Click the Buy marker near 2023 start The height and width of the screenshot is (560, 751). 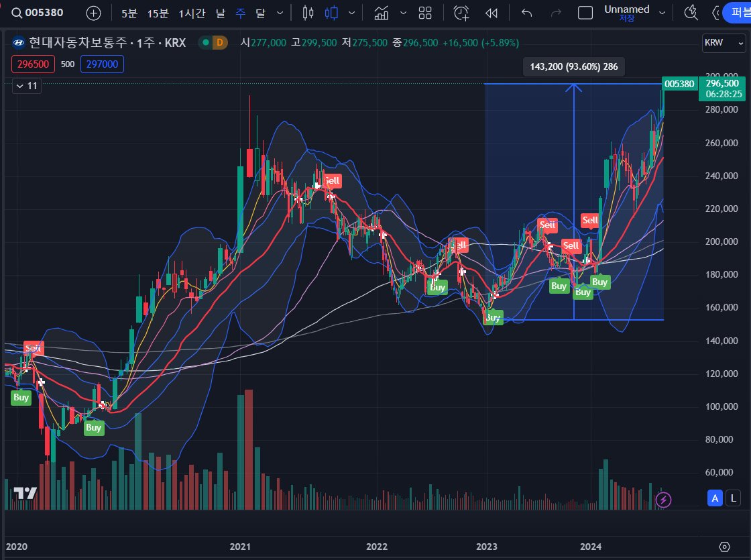click(493, 318)
